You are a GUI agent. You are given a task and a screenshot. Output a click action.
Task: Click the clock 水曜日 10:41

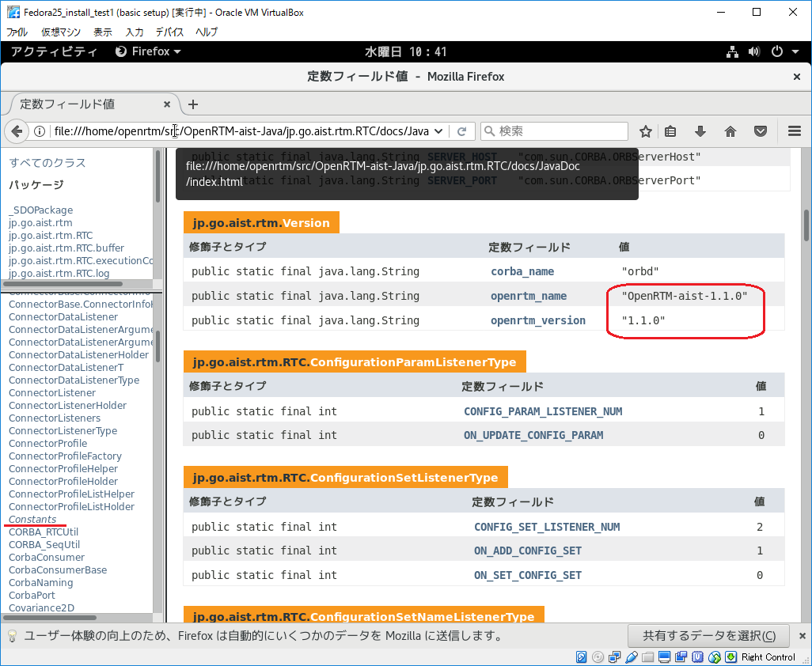(x=405, y=51)
